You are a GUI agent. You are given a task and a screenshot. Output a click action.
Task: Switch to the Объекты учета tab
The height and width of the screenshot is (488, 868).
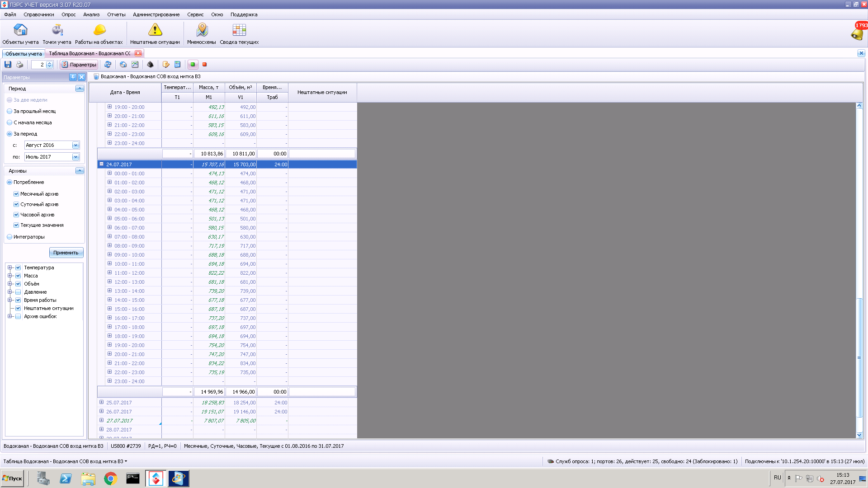click(x=24, y=54)
